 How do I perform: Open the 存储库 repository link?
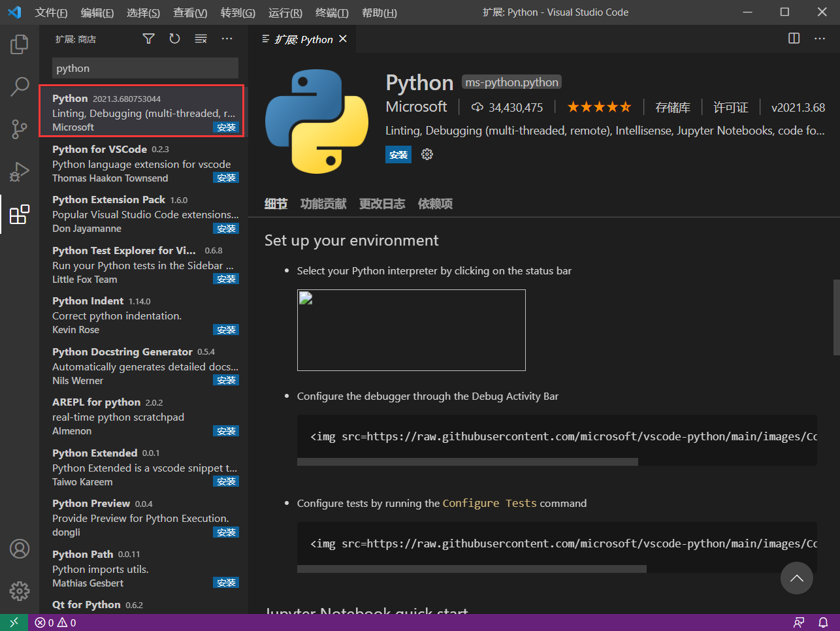(x=673, y=106)
